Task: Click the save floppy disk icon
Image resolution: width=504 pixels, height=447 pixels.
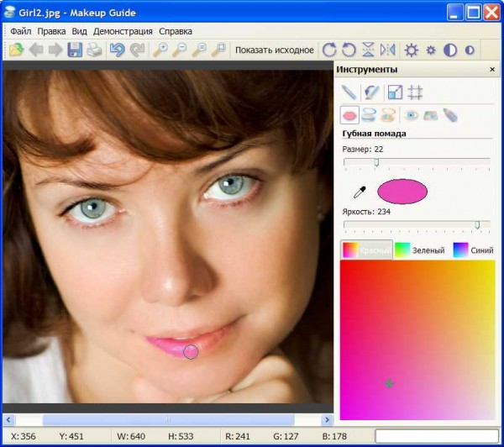Action: pyautogui.click(x=75, y=50)
